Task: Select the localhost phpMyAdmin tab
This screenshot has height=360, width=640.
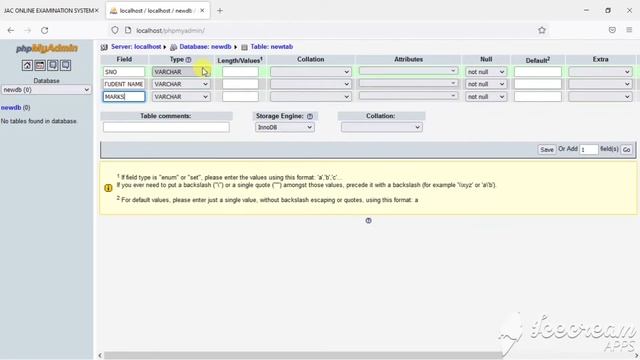Action: pyautogui.click(x=158, y=11)
